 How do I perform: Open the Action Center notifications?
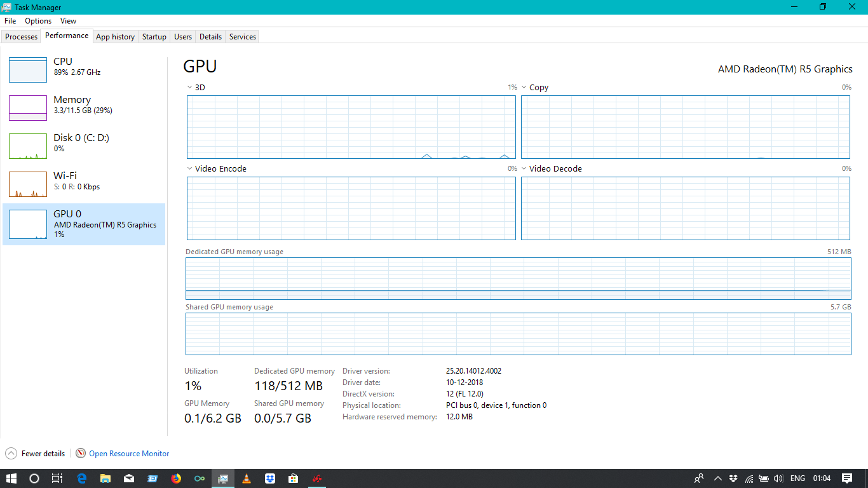[847, 478]
